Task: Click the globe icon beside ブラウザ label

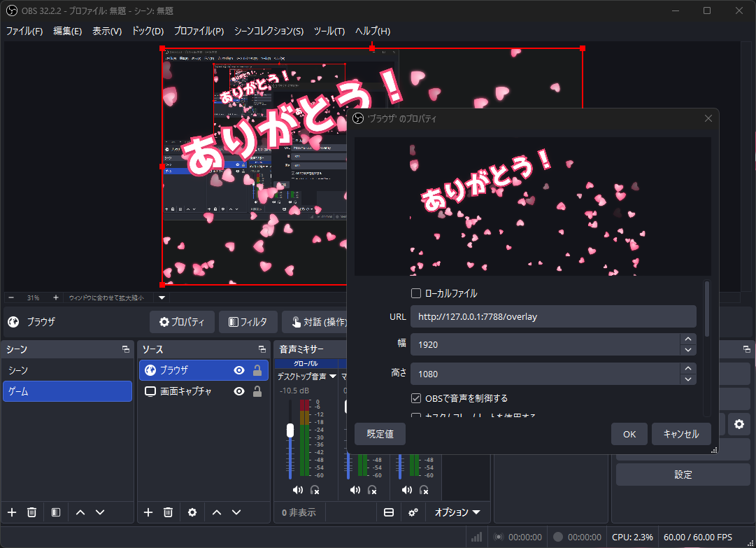Action: click(13, 322)
